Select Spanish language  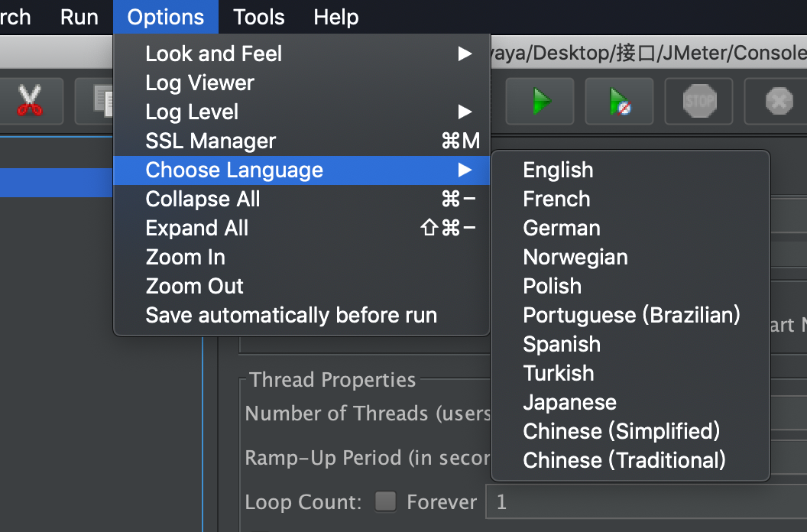pyautogui.click(x=630, y=344)
